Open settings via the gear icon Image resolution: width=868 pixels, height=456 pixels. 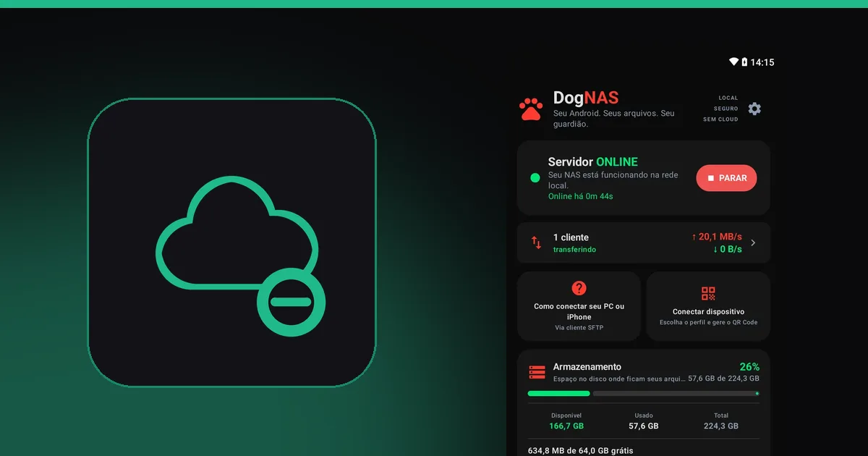coord(754,109)
